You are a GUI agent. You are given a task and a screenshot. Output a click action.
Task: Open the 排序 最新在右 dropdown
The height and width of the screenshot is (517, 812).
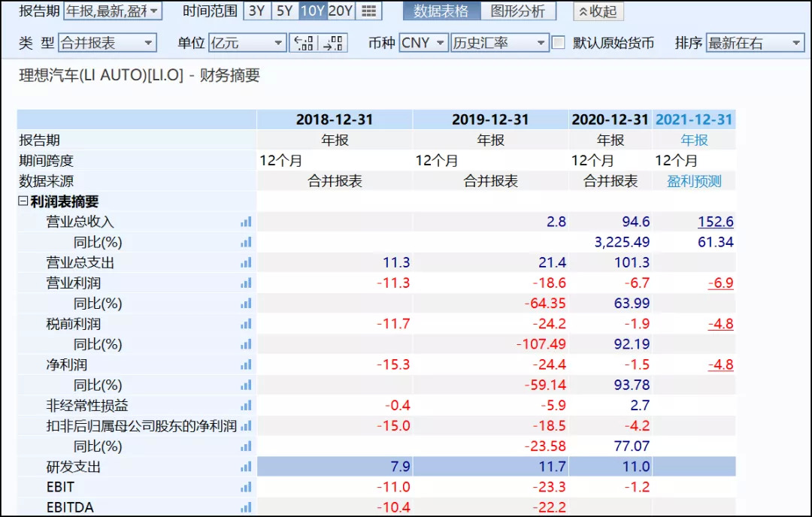pyautogui.click(x=755, y=43)
